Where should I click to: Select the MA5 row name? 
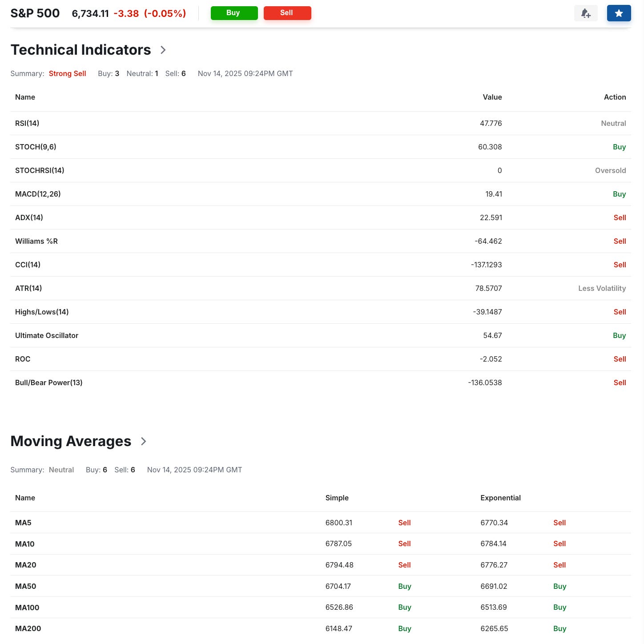[23, 523]
